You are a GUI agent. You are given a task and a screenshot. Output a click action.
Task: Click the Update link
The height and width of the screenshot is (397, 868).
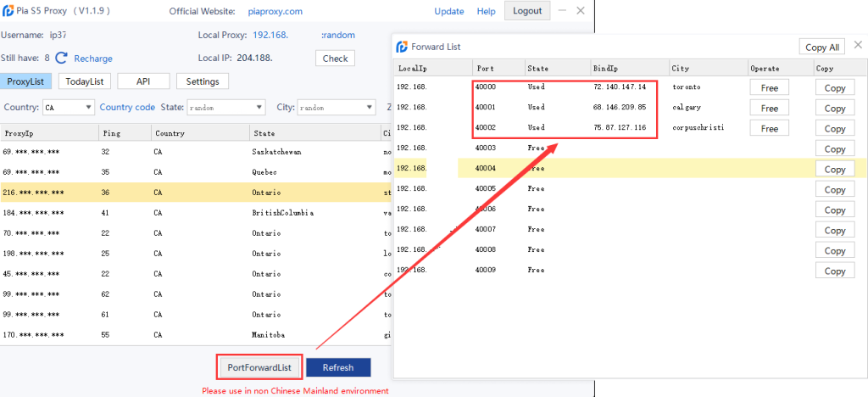click(x=449, y=11)
